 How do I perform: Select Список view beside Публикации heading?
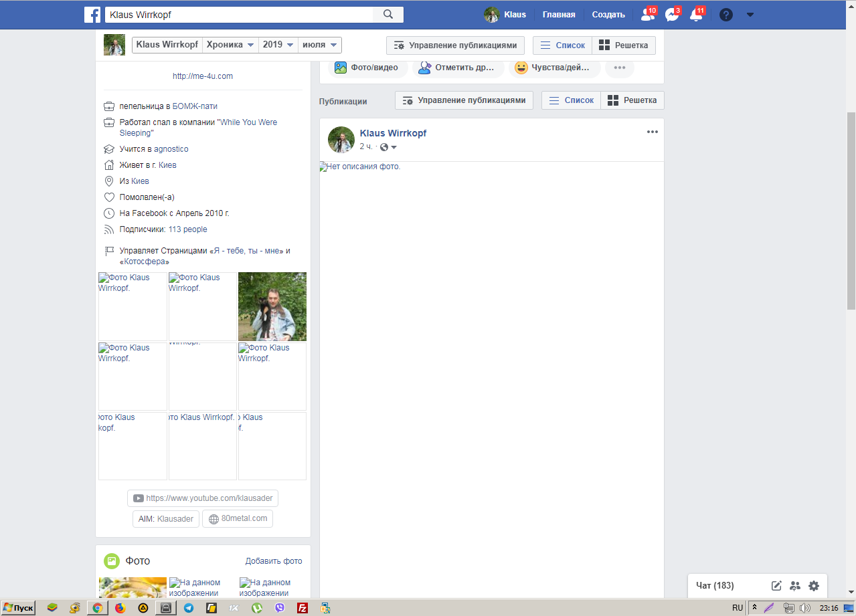click(x=572, y=100)
